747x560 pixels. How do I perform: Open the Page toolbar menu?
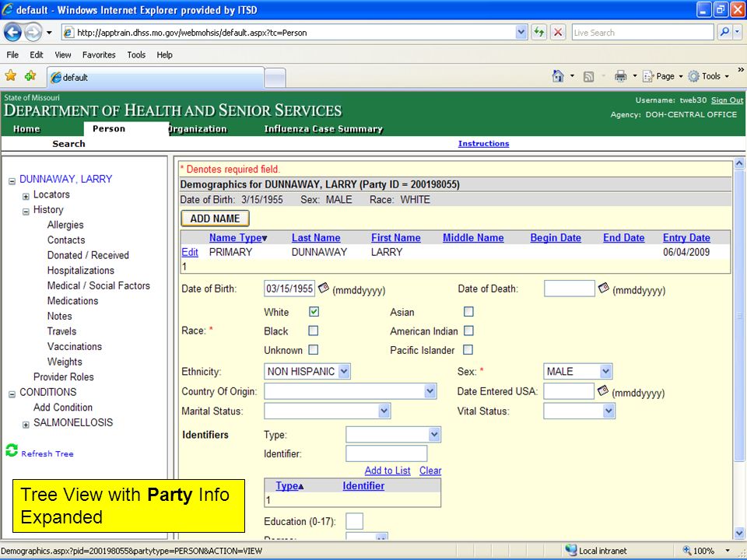point(663,76)
